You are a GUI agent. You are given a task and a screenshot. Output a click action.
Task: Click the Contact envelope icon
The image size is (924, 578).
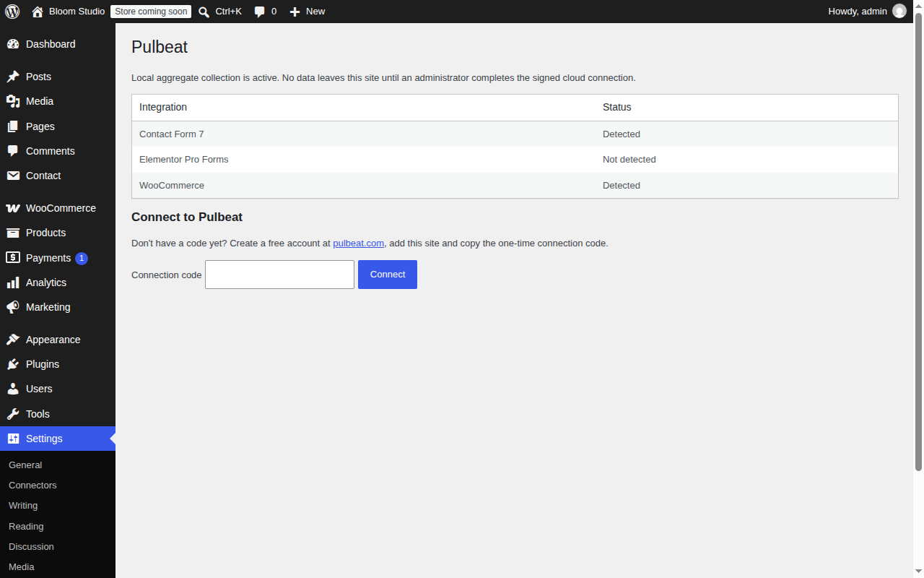[13, 176]
